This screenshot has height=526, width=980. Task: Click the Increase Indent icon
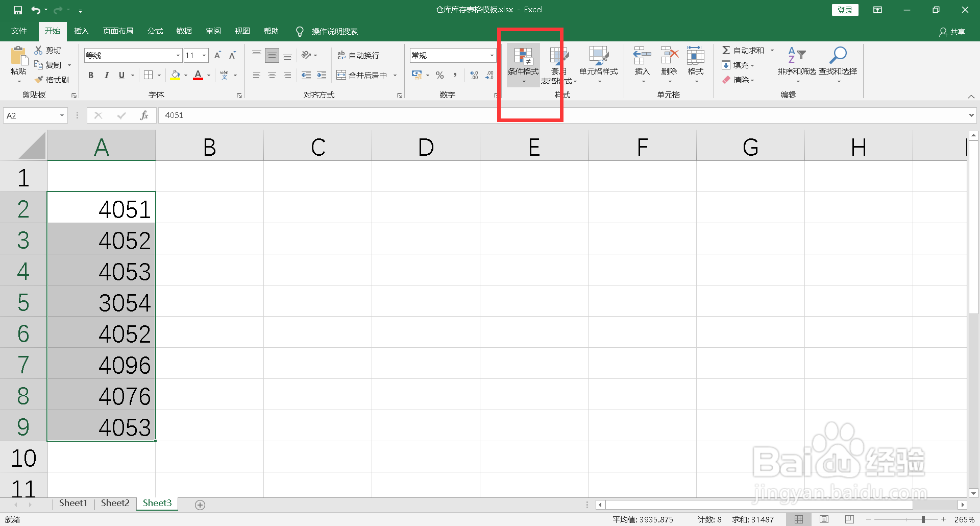tap(322, 75)
